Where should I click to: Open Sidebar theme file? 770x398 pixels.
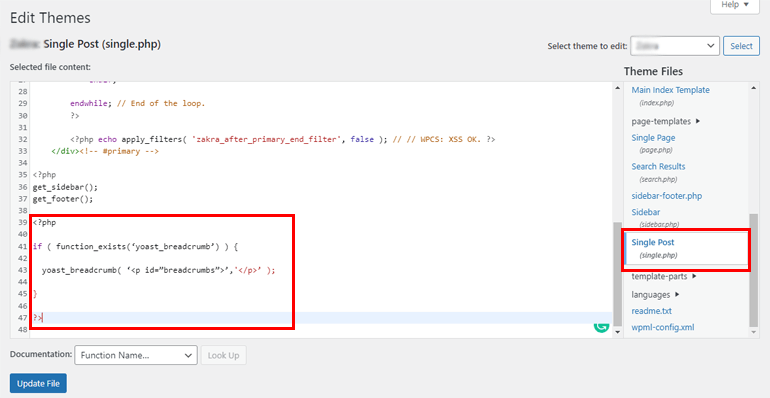coord(646,212)
